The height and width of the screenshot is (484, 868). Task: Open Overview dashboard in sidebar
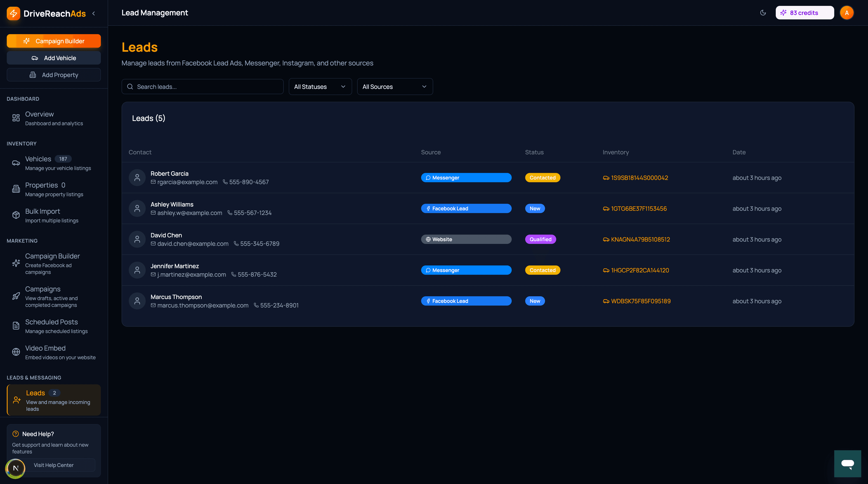point(39,114)
